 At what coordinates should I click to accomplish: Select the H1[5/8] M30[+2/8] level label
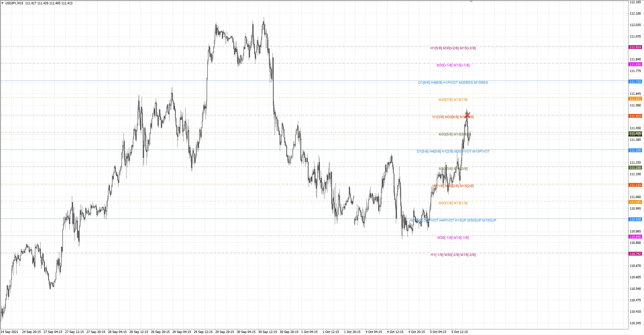[453, 48]
